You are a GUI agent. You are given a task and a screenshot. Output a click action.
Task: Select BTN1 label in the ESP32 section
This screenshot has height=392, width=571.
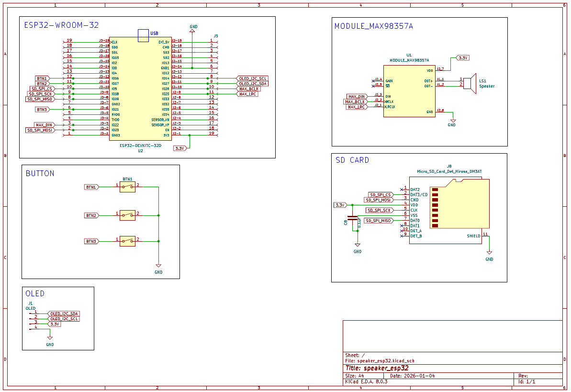[x=42, y=78]
